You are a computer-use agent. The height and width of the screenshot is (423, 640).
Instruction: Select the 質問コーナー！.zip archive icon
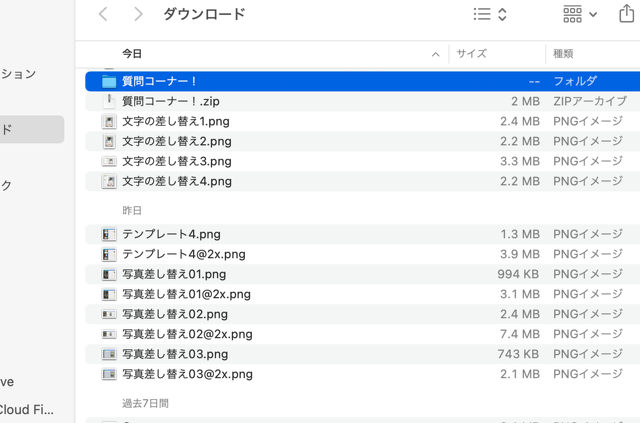click(x=109, y=101)
